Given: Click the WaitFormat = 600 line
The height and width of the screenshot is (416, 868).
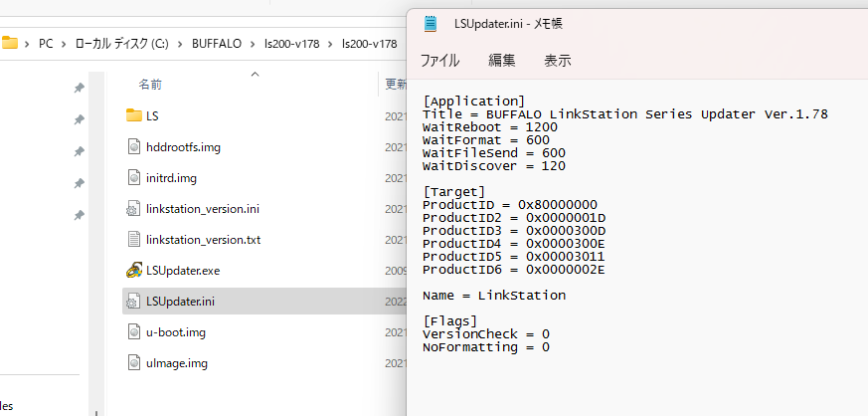Looking at the screenshot, I should coord(486,140).
